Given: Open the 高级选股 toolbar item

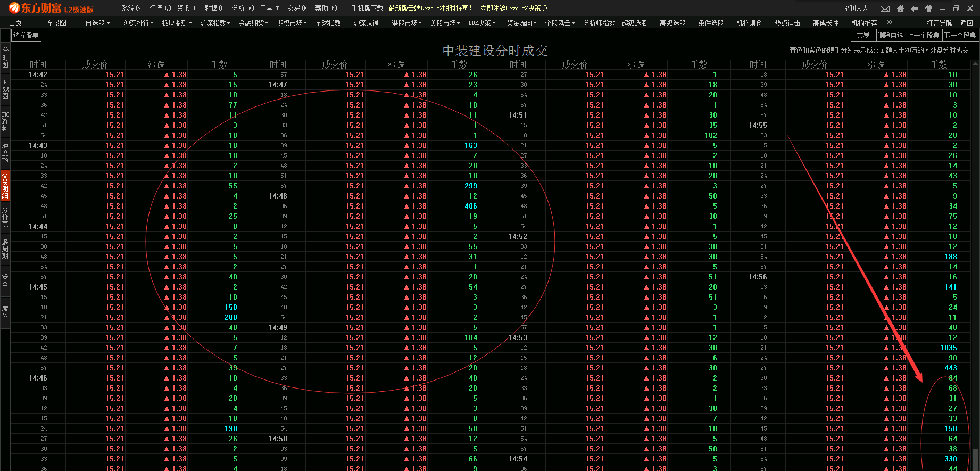Looking at the screenshot, I should [x=672, y=23].
